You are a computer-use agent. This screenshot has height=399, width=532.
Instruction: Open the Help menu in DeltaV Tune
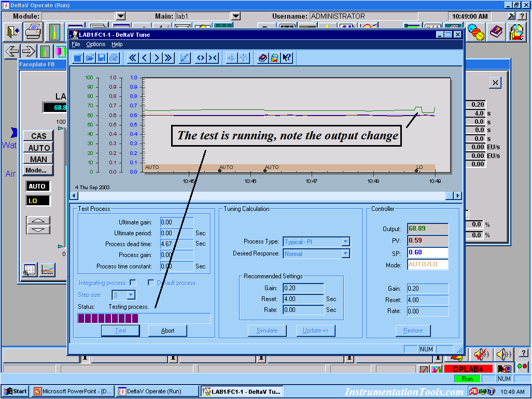[x=117, y=45]
